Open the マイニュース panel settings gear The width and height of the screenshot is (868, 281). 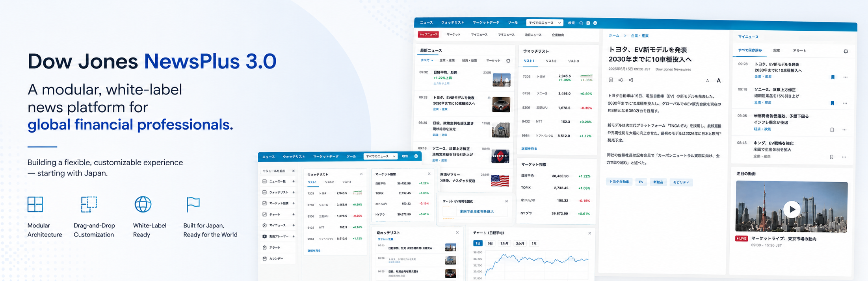pos(846,51)
